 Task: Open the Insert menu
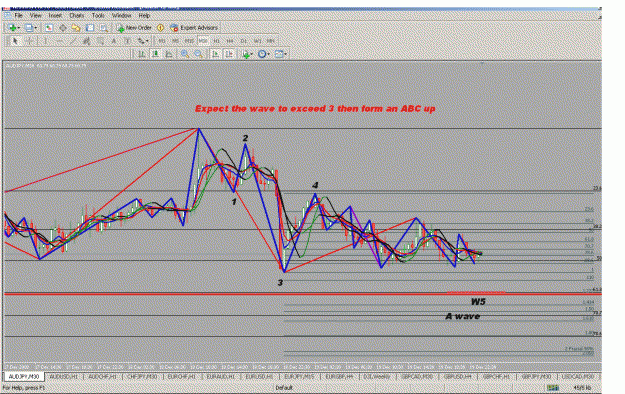[x=55, y=16]
